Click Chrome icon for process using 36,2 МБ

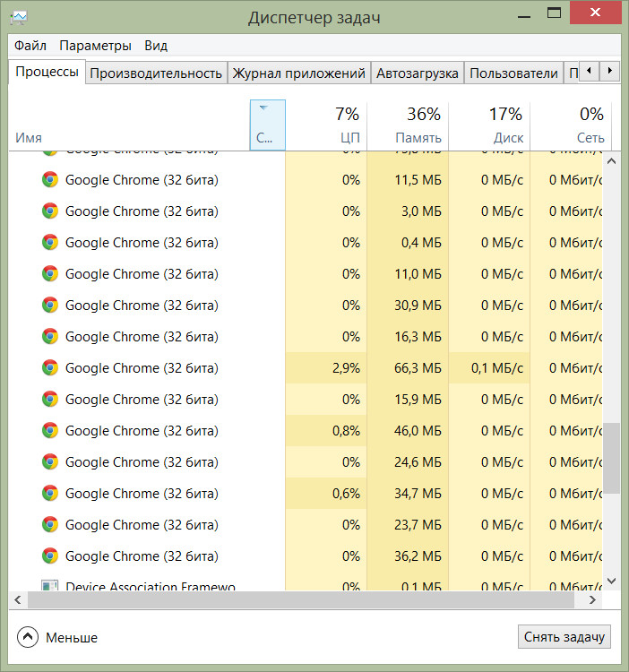[x=50, y=556]
